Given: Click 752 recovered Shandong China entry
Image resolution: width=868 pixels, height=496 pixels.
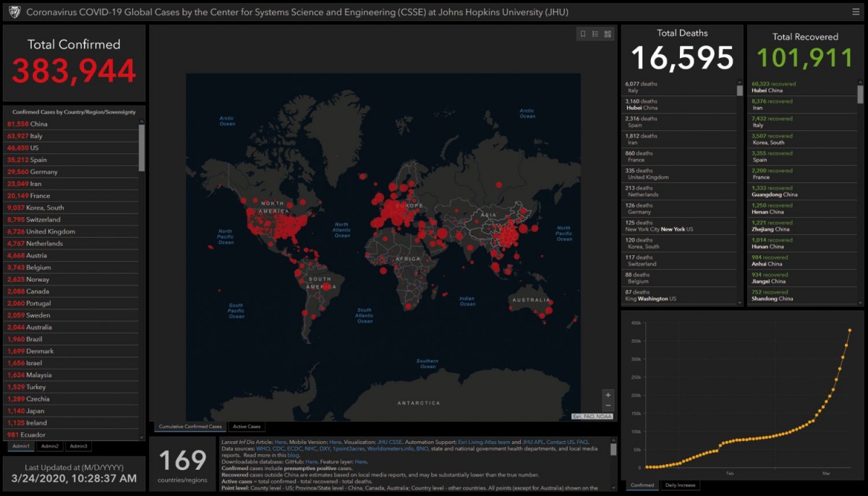Looking at the screenshot, I should [x=803, y=295].
